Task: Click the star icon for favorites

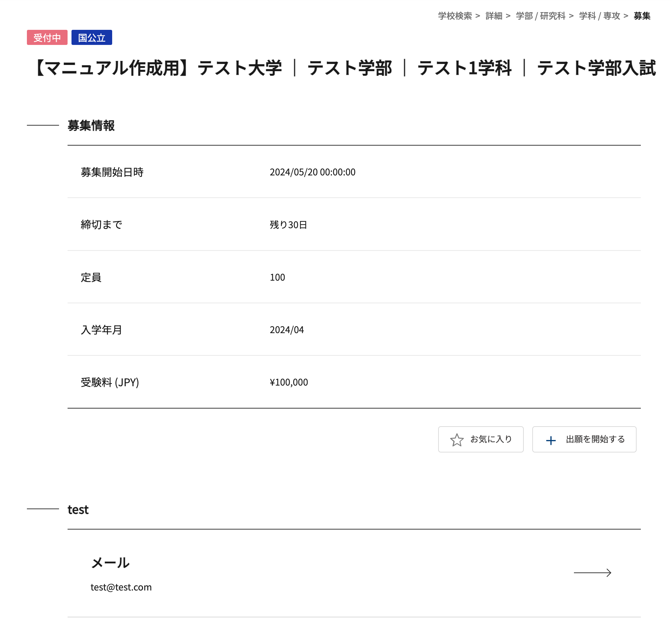Action: point(457,440)
